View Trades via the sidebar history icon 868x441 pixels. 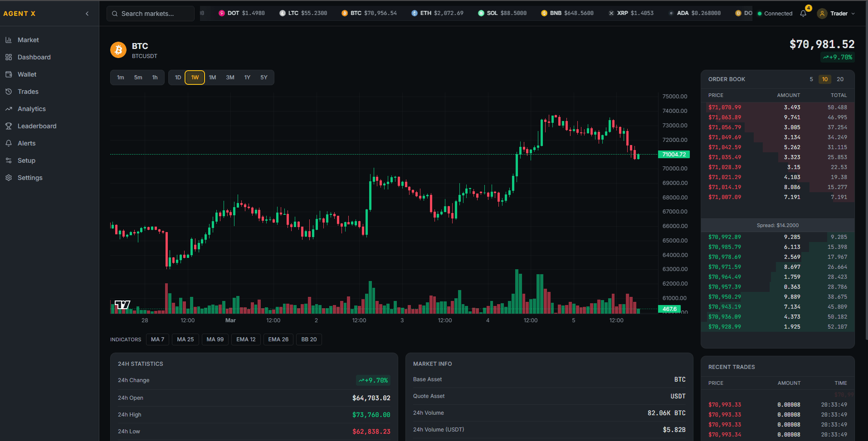click(x=27, y=91)
